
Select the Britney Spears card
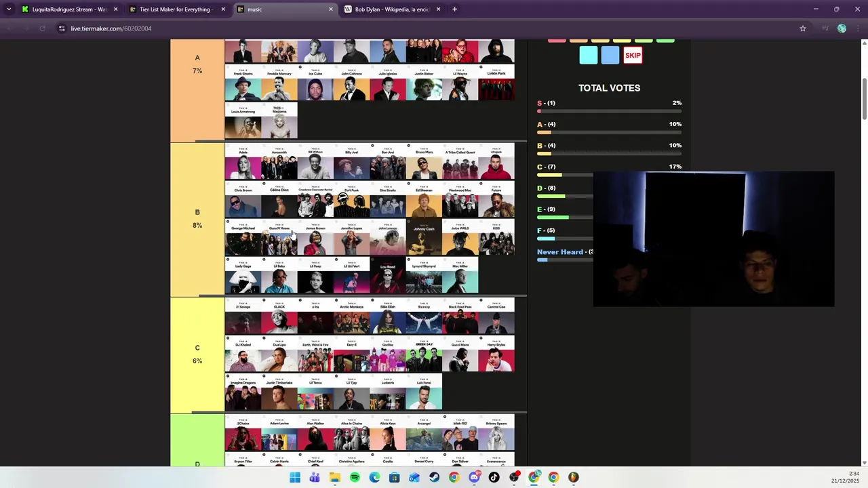496,434
